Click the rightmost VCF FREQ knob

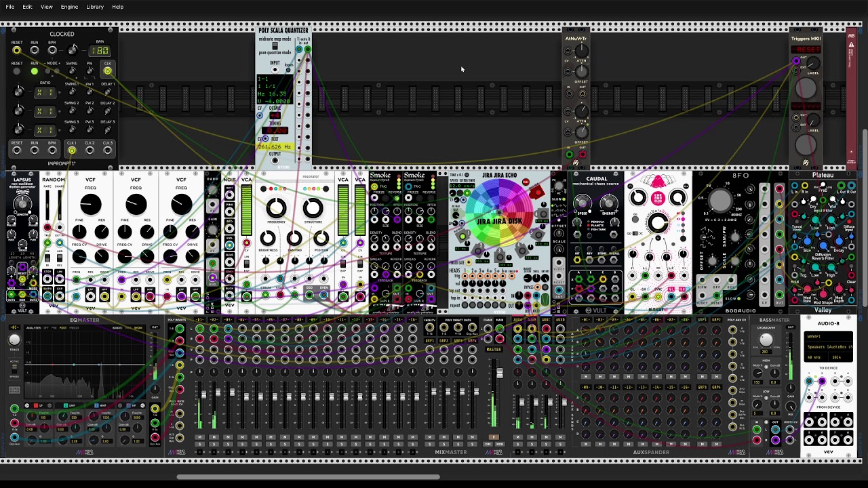(x=181, y=204)
